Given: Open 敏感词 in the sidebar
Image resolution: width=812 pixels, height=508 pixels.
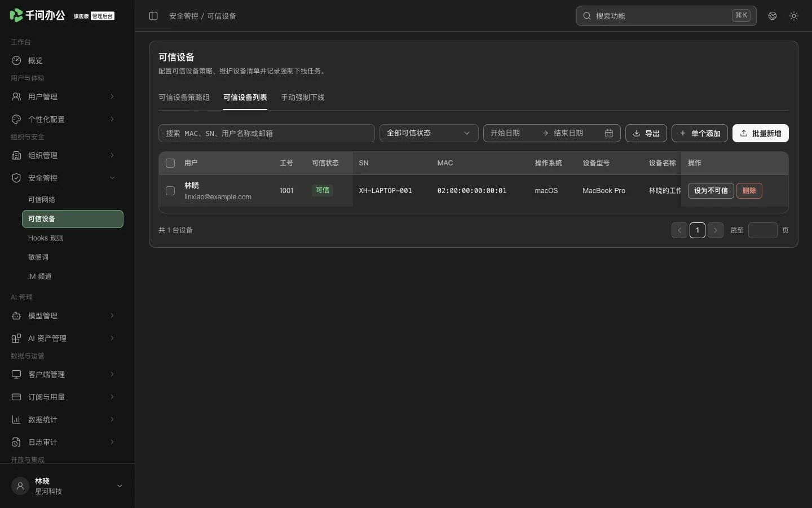Looking at the screenshot, I should [x=73, y=257].
